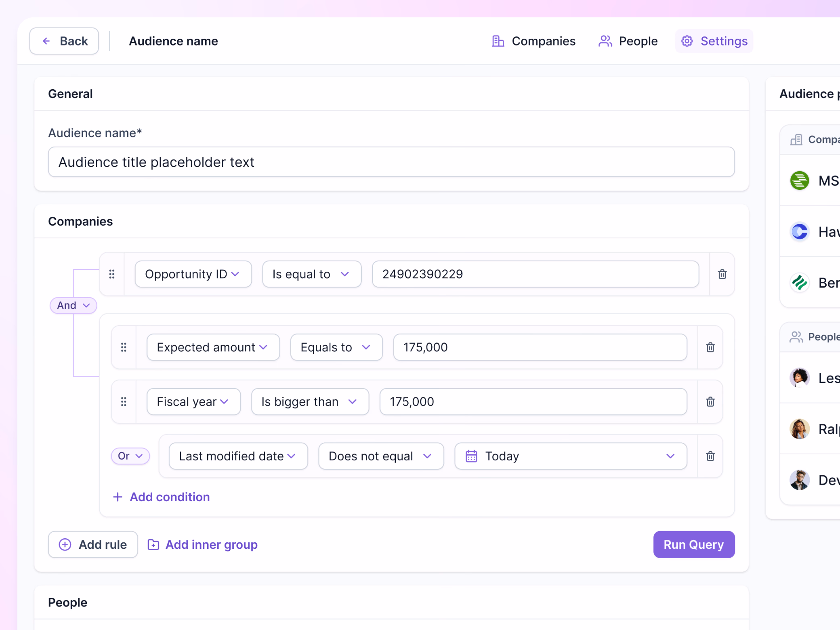Click the Fiscal year 175,000 value field
The height and width of the screenshot is (630, 840).
point(533,402)
